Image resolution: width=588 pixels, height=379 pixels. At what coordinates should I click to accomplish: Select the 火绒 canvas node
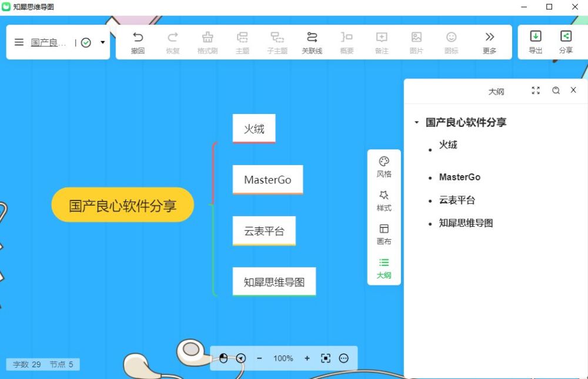click(x=254, y=129)
